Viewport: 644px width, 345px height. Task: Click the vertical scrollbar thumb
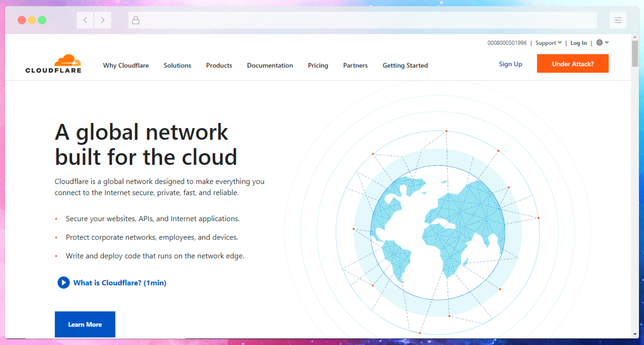[x=635, y=54]
